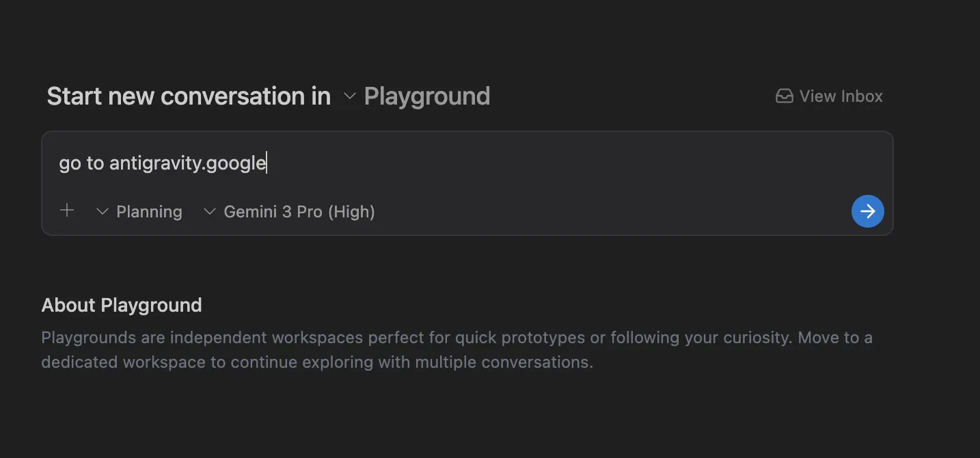Click the chevron after Start new conversation in

click(x=349, y=96)
